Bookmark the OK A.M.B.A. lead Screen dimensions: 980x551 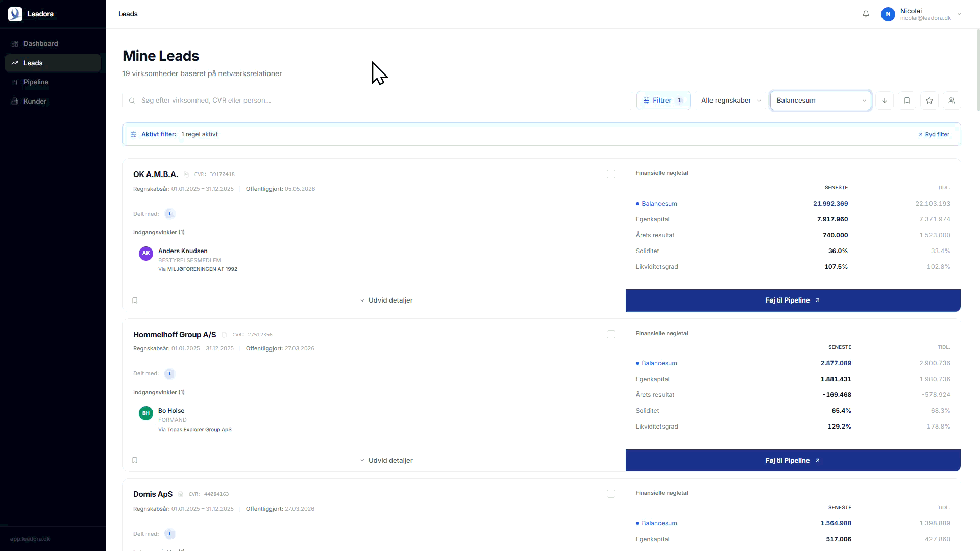pos(135,300)
